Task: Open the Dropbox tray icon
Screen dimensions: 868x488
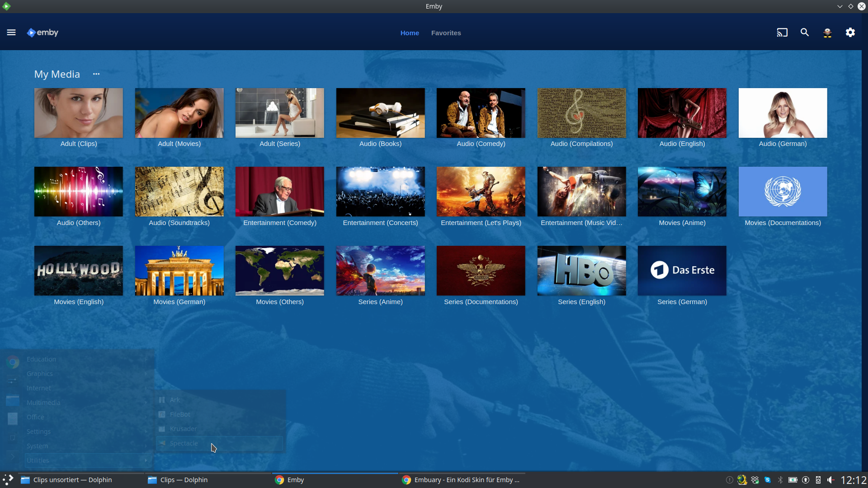Action: (x=755, y=480)
